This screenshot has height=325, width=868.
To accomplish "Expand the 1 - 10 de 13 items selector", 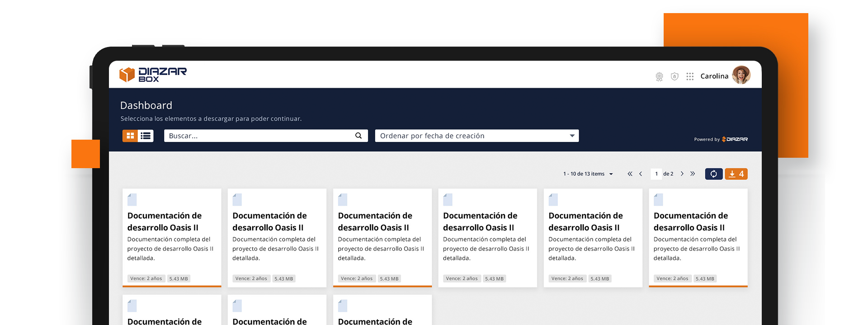I will [x=588, y=174].
